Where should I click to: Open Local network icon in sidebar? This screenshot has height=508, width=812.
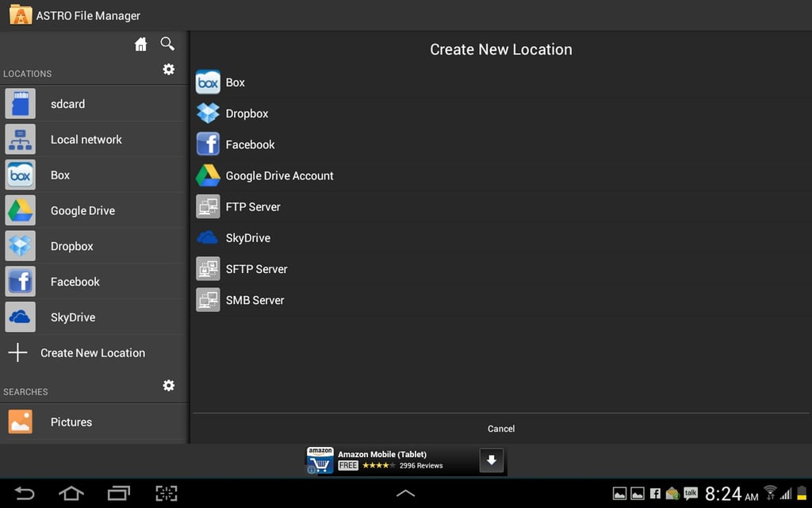(20, 139)
